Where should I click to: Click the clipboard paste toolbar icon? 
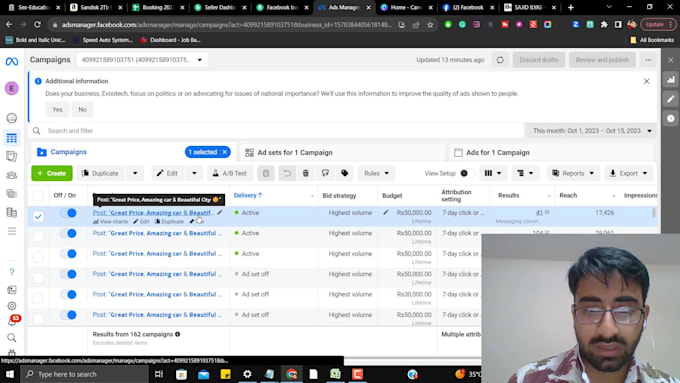click(266, 173)
